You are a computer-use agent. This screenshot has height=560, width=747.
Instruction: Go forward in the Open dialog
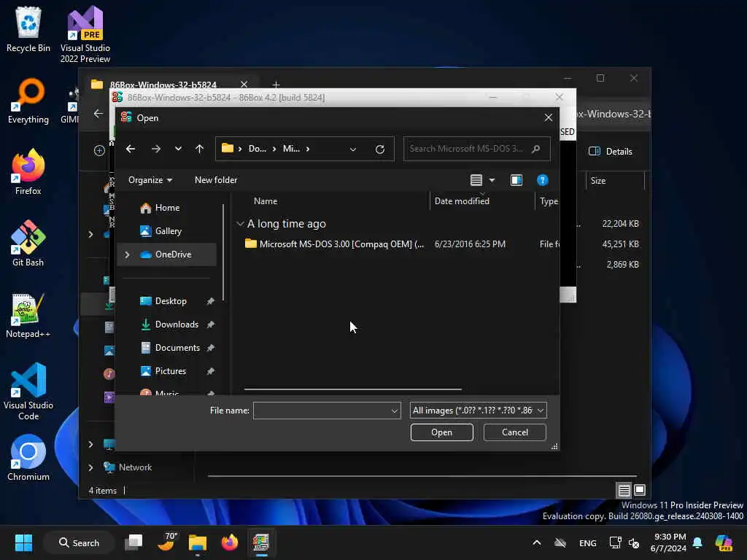[156, 149]
